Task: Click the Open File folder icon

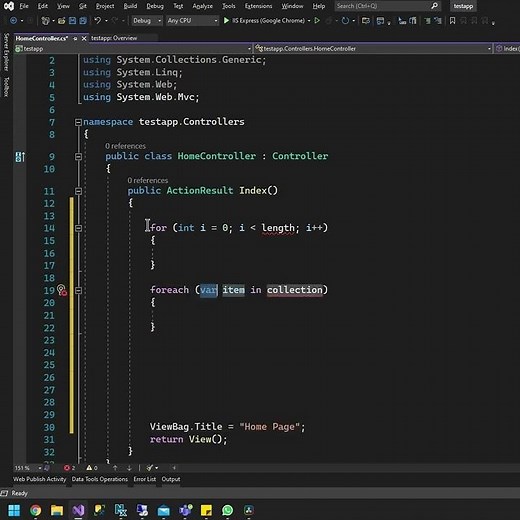Action: 61,21
